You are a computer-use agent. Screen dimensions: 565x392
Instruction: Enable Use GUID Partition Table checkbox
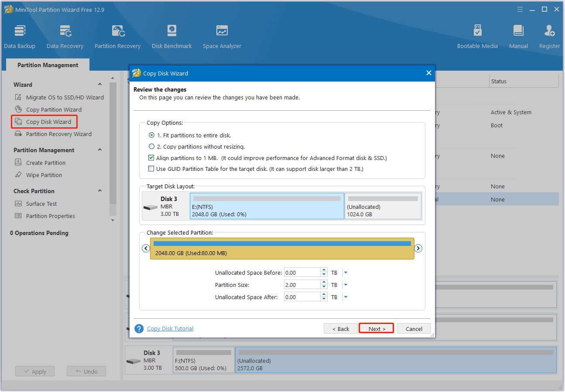pos(151,169)
